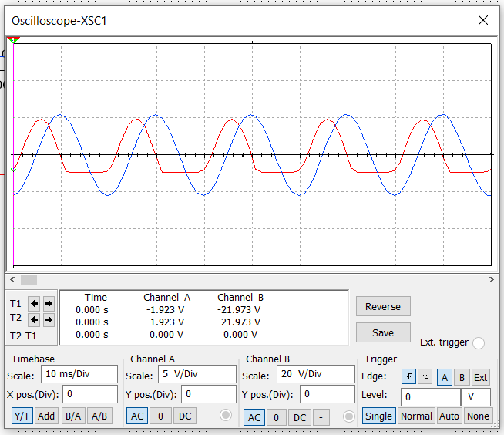The image size is (504, 435).
Task: Click the Timebase X pos.(Div) field
Action: pyautogui.click(x=90, y=394)
